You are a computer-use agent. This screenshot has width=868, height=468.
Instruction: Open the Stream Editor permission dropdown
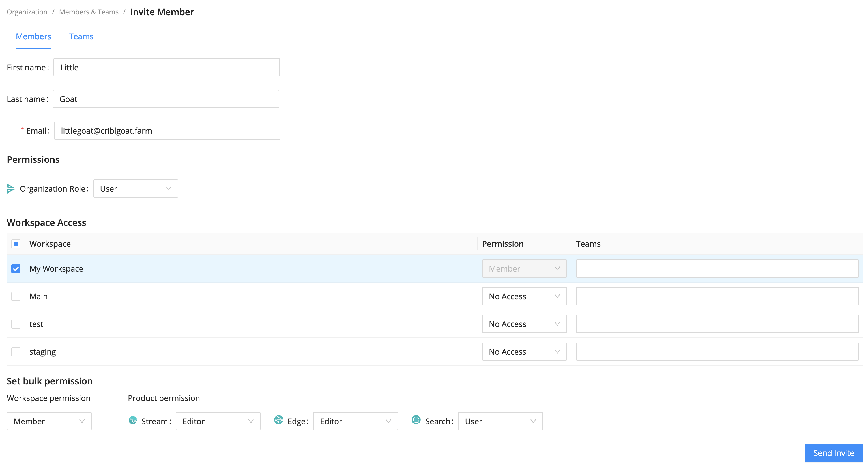(218, 421)
